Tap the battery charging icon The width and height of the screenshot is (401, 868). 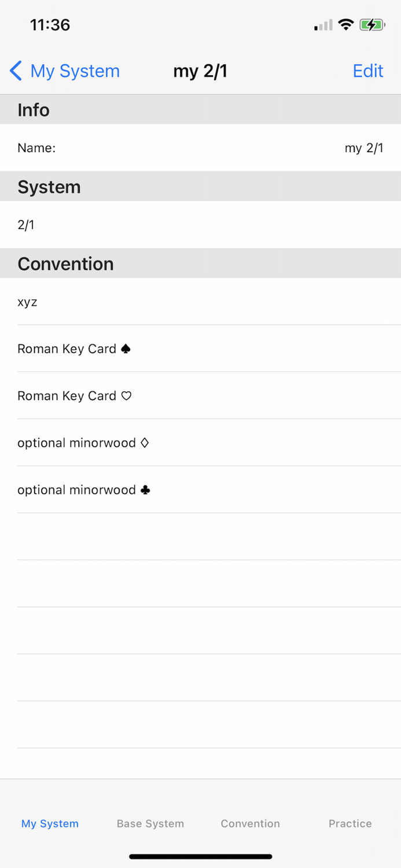pos(371,25)
